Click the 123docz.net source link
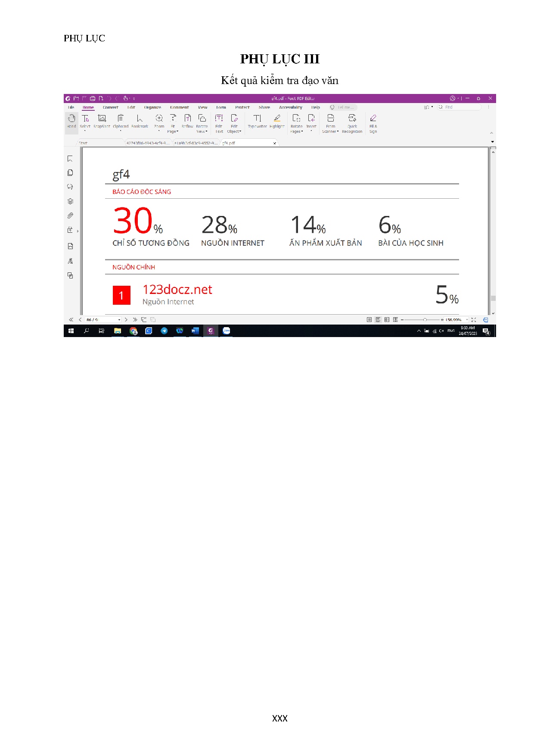Image resolution: width=534 pixels, height=756 pixels. click(177, 290)
